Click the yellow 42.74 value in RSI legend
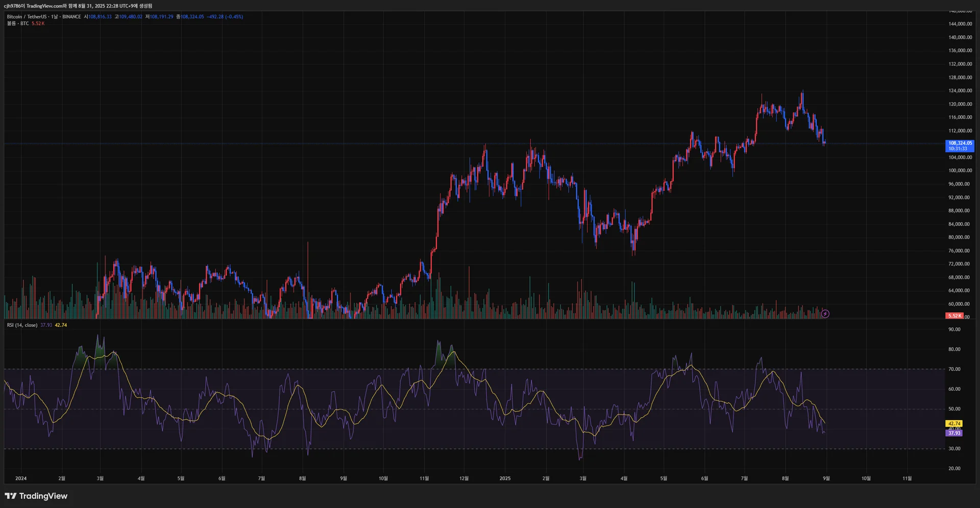The image size is (980, 508). click(61, 325)
